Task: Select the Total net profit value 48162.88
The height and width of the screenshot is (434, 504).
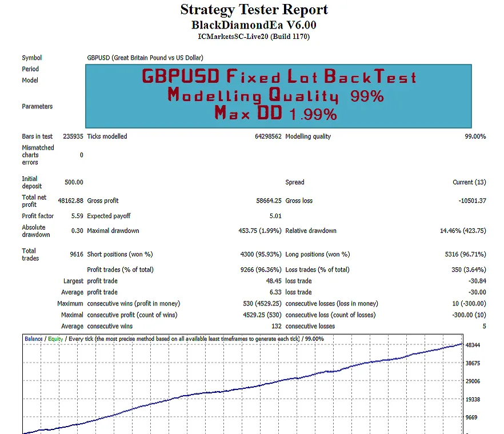Action: pyautogui.click(x=70, y=201)
